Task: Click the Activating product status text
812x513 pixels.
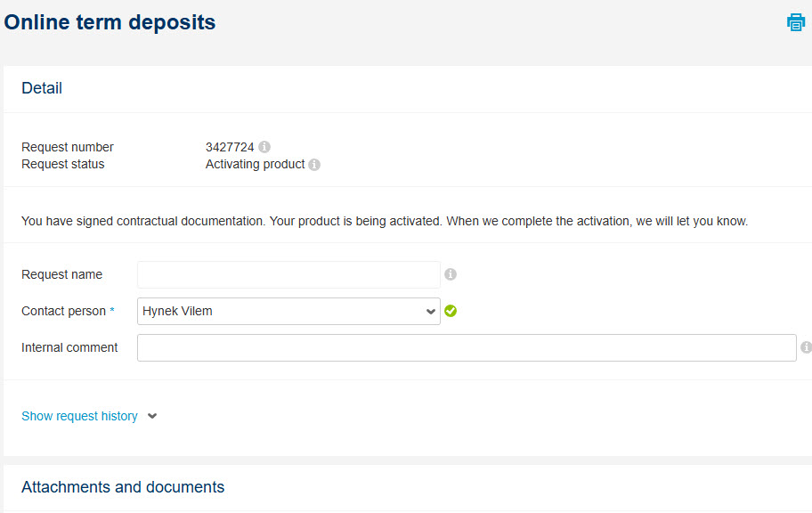Action: 256,164
